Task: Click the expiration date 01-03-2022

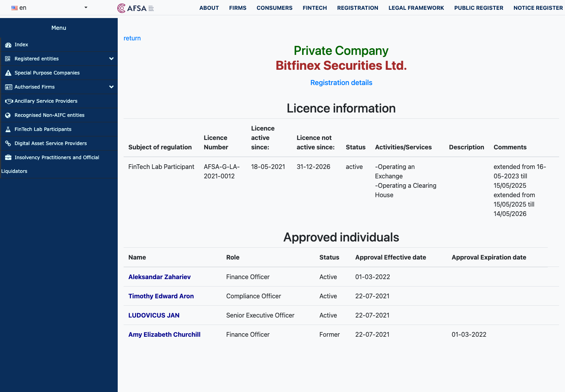Action: pyautogui.click(x=469, y=334)
